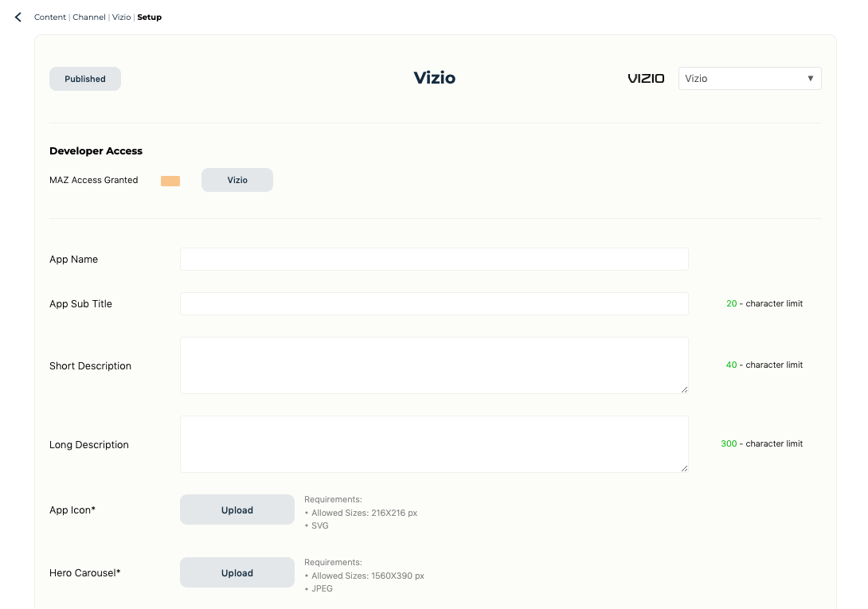Upload a Hero Carousel image
This screenshot has height=609, width=868.
click(x=237, y=572)
